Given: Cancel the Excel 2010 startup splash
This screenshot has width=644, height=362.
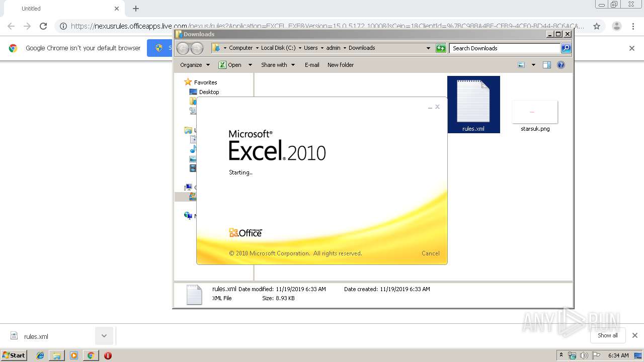Looking at the screenshot, I should pos(430,253).
